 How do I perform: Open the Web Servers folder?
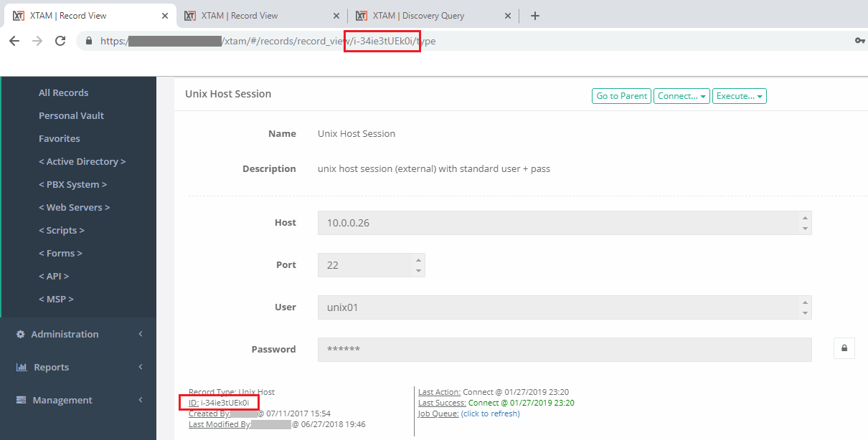tap(74, 207)
